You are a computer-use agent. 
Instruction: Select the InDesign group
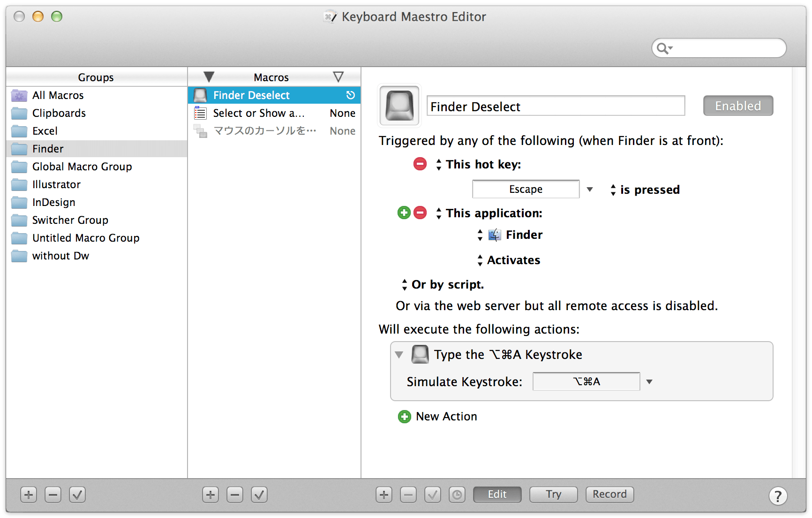coord(97,202)
